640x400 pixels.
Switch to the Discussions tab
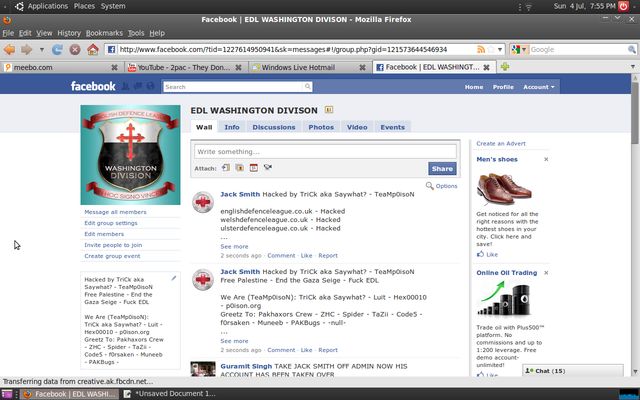pos(273,127)
